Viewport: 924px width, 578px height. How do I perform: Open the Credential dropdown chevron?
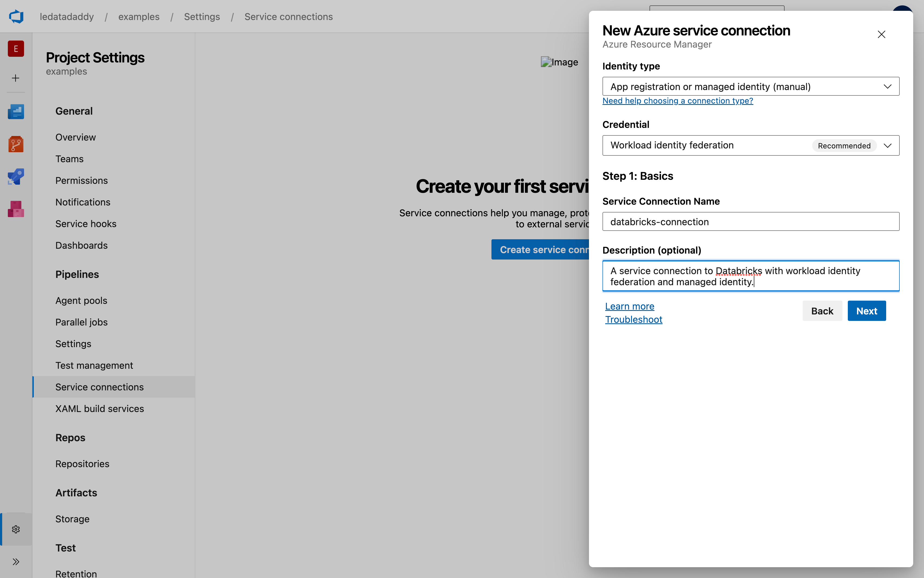[x=887, y=146]
